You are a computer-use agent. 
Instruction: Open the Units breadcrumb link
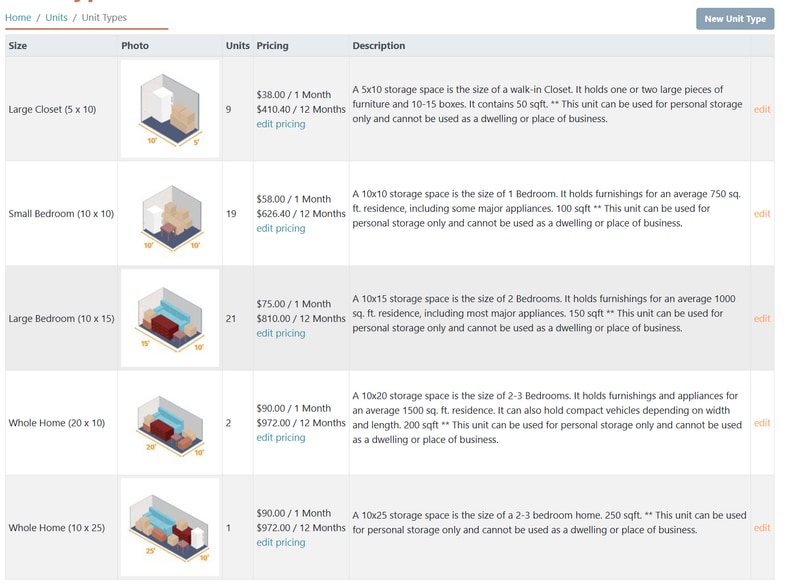coord(56,18)
